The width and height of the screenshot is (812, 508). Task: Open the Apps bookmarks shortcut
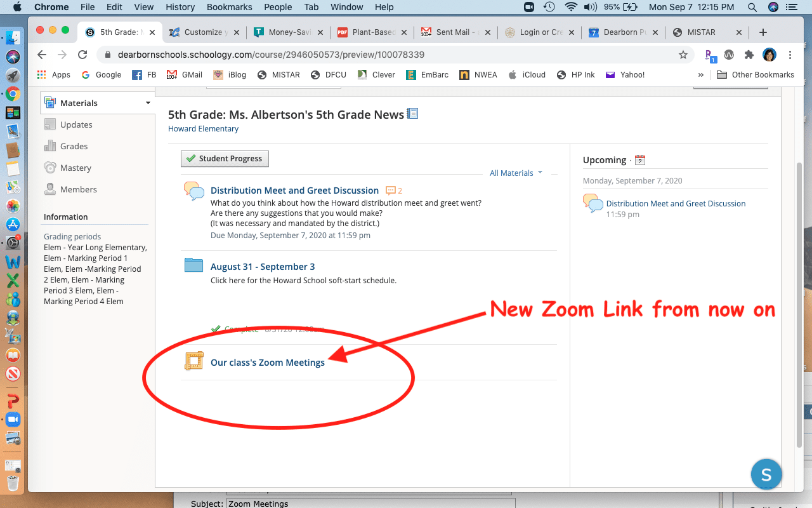click(54, 74)
